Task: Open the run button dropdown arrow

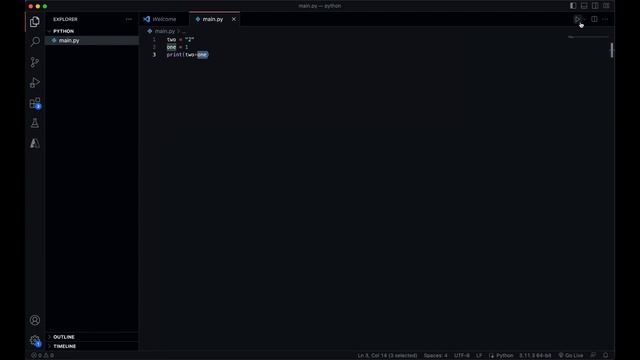Action: click(x=584, y=19)
